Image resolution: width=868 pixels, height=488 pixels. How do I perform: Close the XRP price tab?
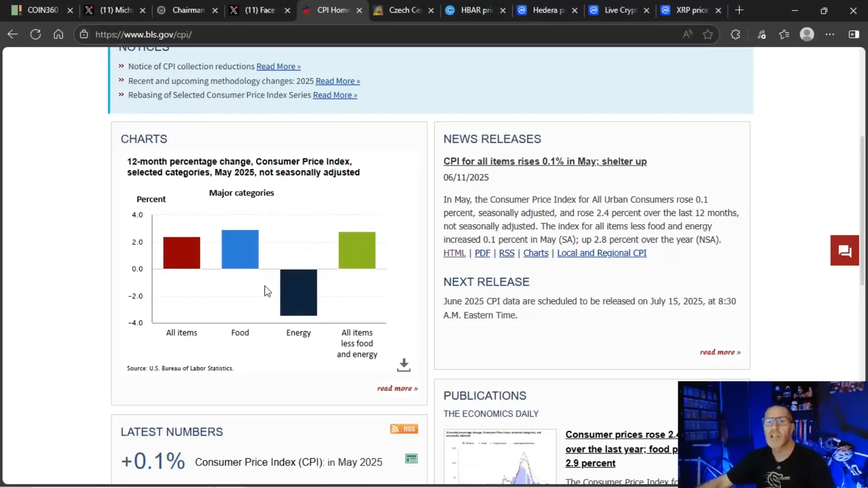point(718,10)
